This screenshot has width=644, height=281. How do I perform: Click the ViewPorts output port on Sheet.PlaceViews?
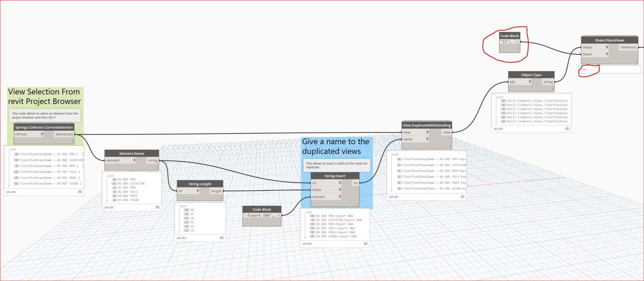[x=628, y=47]
